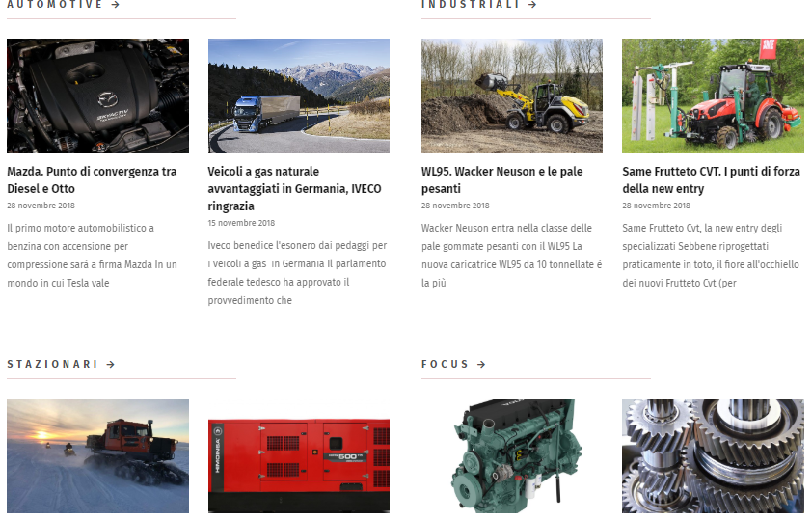Image resolution: width=812 pixels, height=521 pixels.
Task: Open the orange snow vehicle thumbnail
Action: [x=97, y=456]
